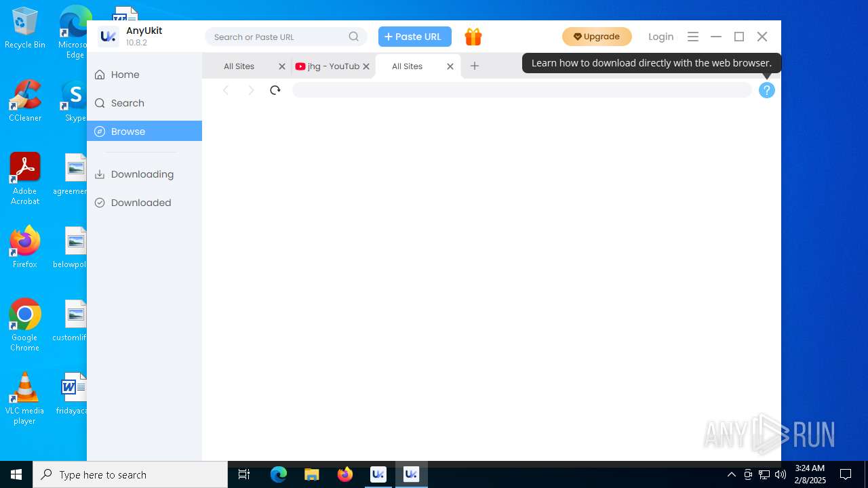Screen dimensions: 868x488
Task: Click the Upgrade button
Action: tap(597, 37)
